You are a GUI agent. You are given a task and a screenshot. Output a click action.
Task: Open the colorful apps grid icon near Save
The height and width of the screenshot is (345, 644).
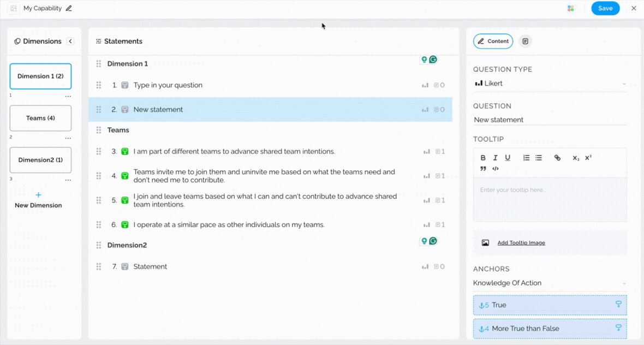(571, 8)
